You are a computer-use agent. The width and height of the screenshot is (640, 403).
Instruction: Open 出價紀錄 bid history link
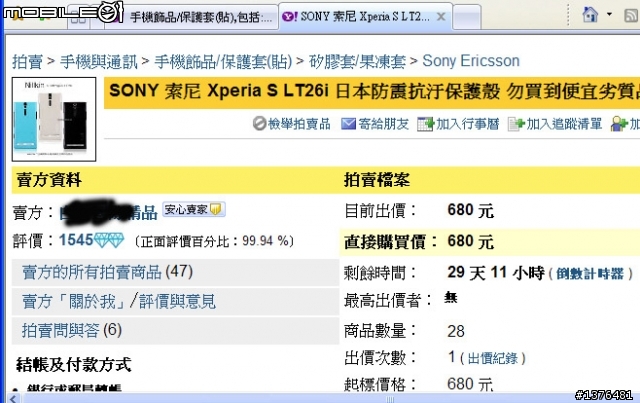pyautogui.click(x=492, y=358)
